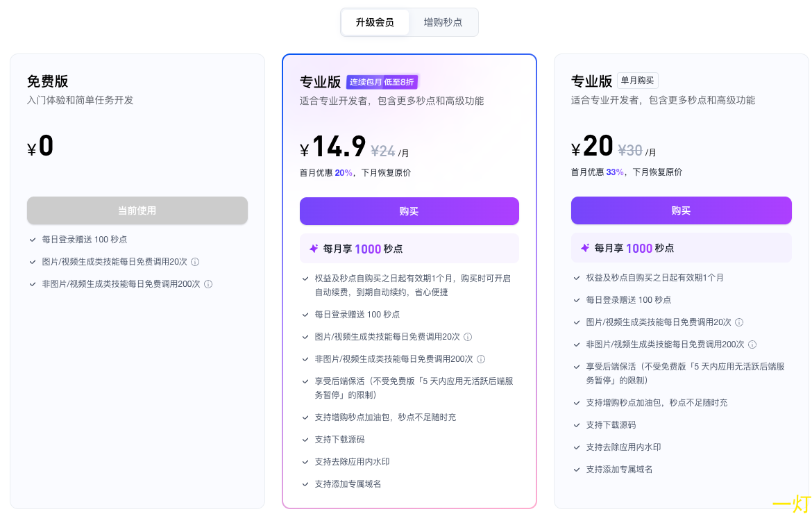The width and height of the screenshot is (812, 514).
Task: Open info icon beside free plan 图片/视频 20次
Action: [x=195, y=262]
